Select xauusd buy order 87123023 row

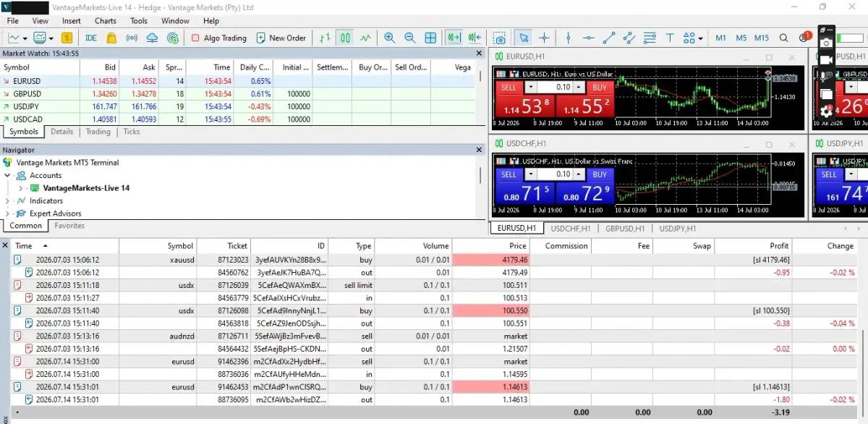click(434, 259)
